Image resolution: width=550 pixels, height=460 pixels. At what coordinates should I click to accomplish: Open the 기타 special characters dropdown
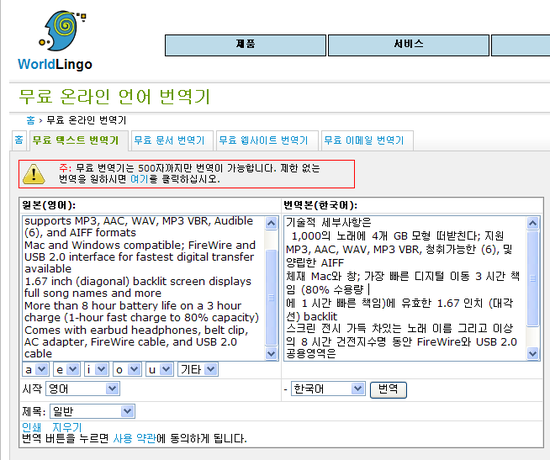198,369
